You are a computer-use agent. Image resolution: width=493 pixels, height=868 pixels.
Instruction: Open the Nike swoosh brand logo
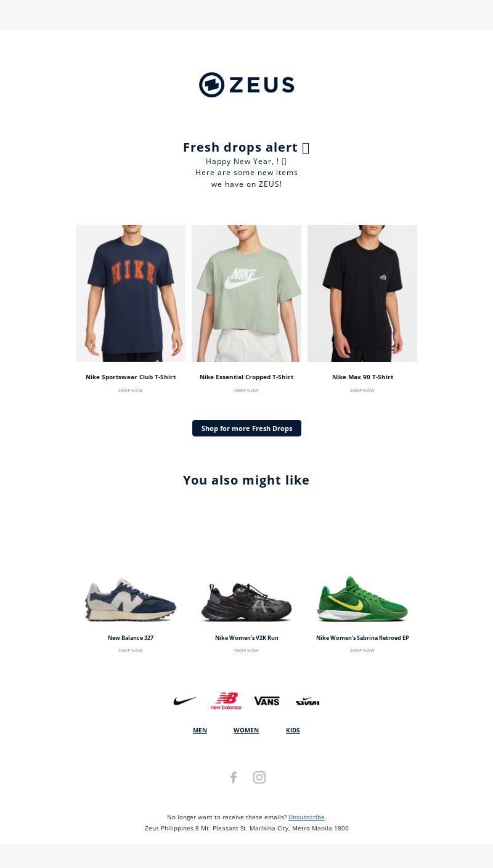coord(185,701)
